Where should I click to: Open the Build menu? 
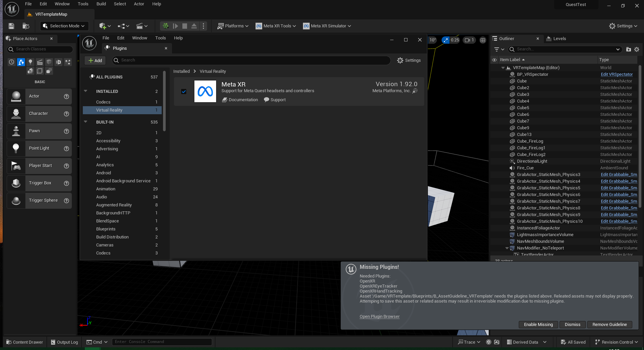tap(101, 4)
